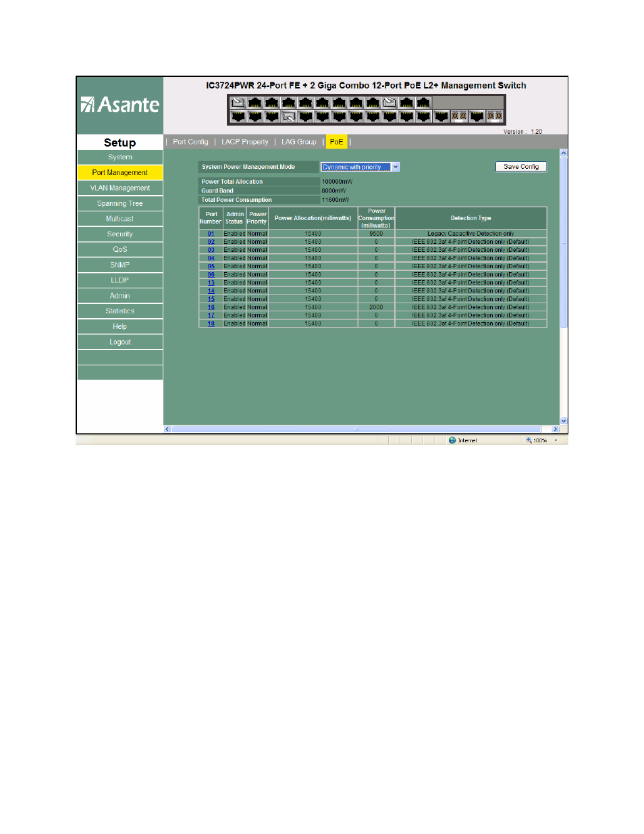The width and height of the screenshot is (644, 834).
Task: Open Multicast in the sidebar
Action: [120, 219]
